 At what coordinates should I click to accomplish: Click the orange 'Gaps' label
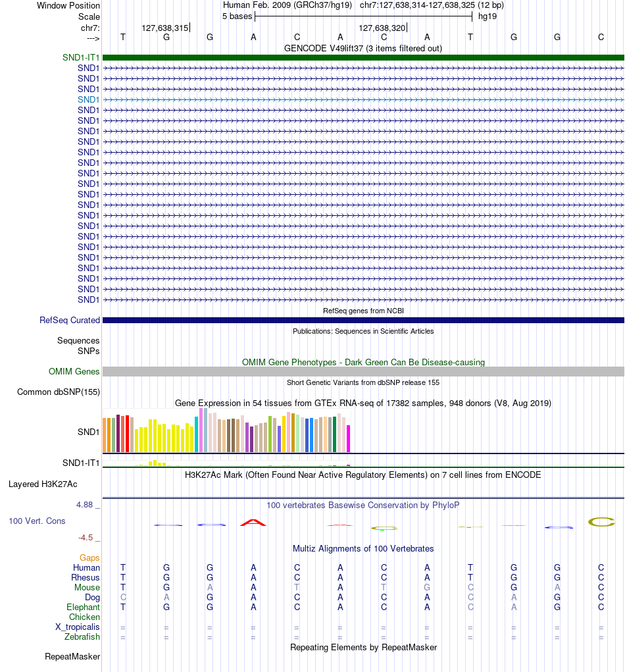[x=89, y=558]
